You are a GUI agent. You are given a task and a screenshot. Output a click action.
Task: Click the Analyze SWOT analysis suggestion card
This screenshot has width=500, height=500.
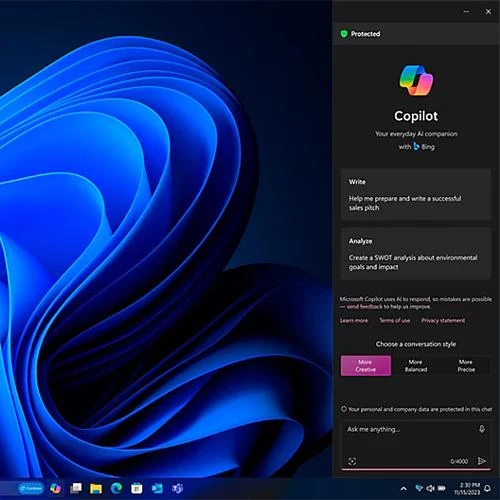(416, 254)
